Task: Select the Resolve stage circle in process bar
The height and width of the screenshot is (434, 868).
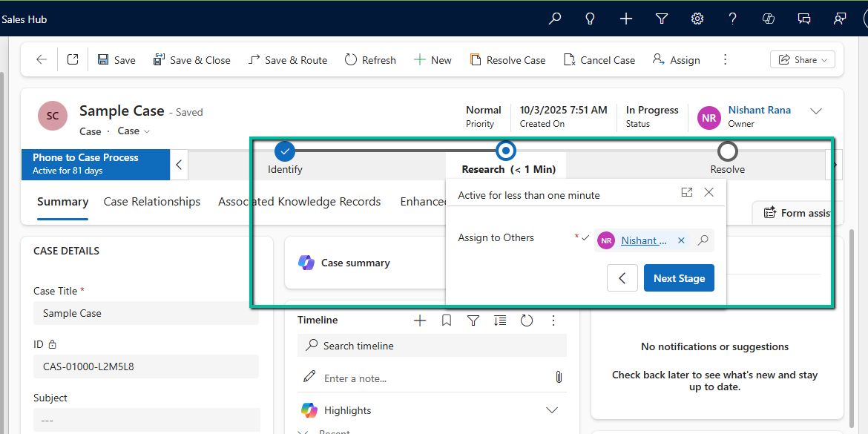Action: tap(728, 151)
